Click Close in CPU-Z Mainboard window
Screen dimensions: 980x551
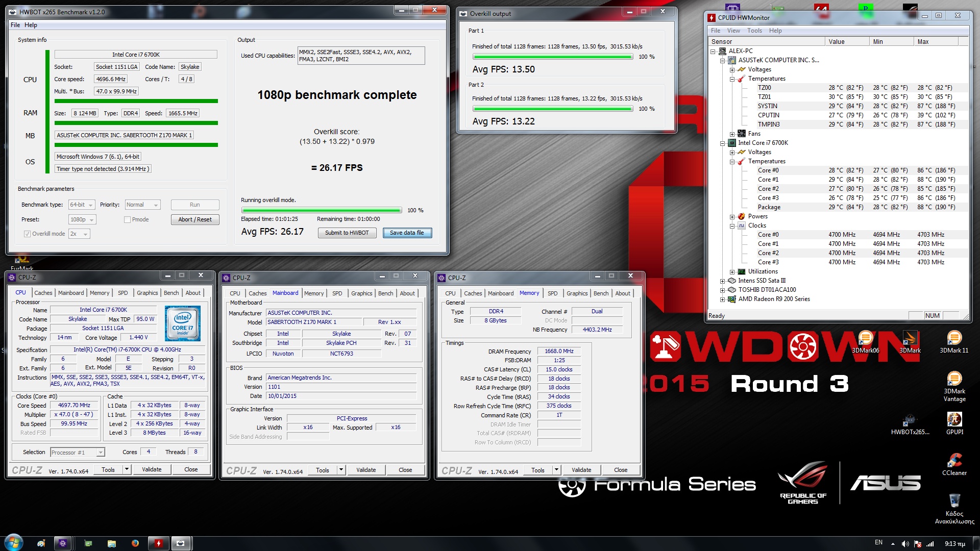coord(405,470)
